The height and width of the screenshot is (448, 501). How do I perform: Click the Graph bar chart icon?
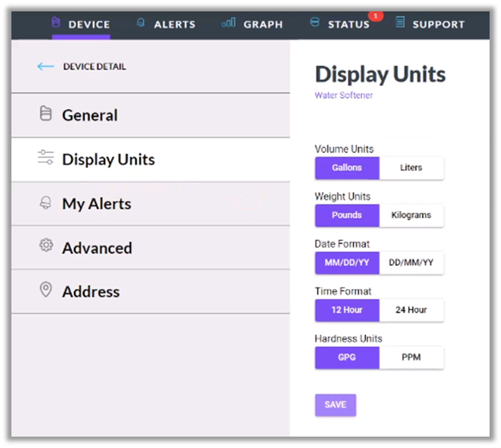[229, 23]
